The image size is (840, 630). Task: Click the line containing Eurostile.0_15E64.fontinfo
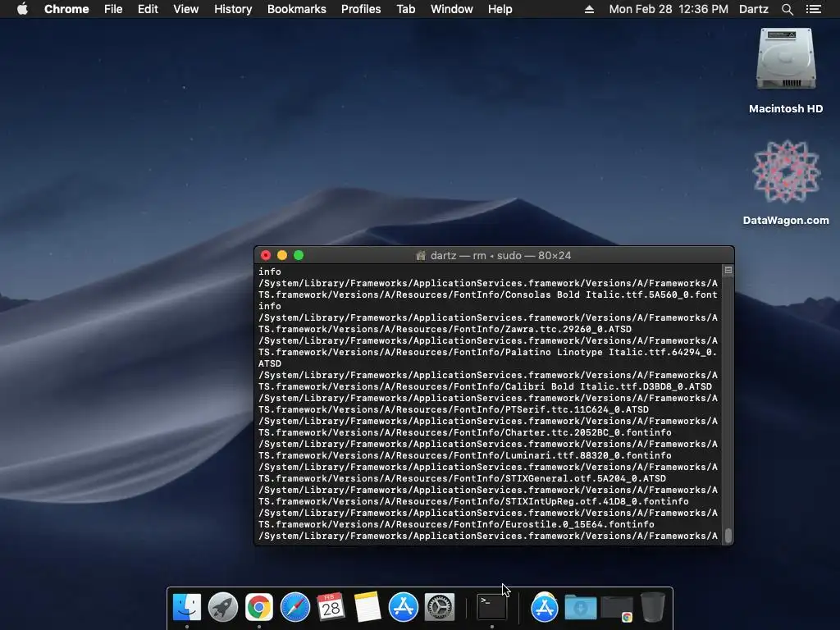456,524
